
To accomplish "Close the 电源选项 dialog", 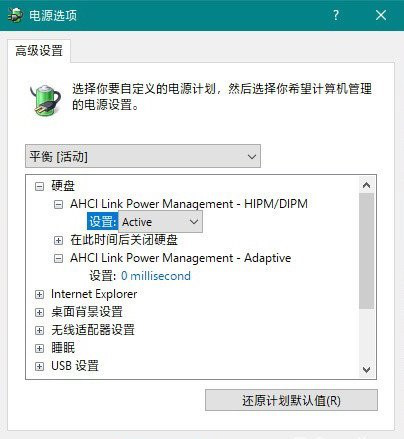I will pos(381,15).
